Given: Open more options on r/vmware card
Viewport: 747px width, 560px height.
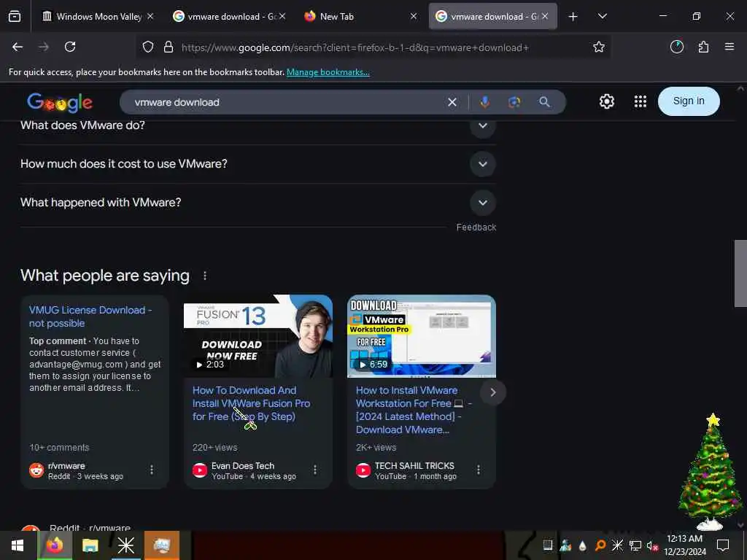Looking at the screenshot, I should click(152, 470).
